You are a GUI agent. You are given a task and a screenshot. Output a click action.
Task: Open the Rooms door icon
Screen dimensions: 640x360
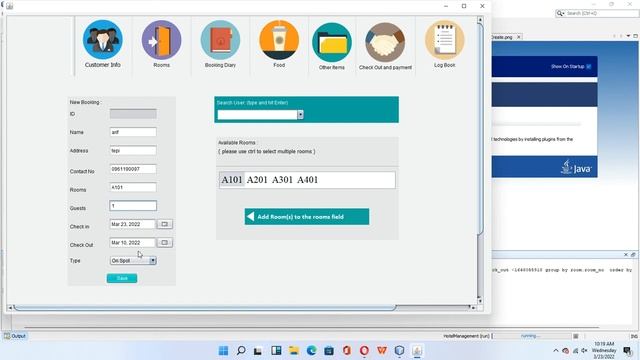161,40
